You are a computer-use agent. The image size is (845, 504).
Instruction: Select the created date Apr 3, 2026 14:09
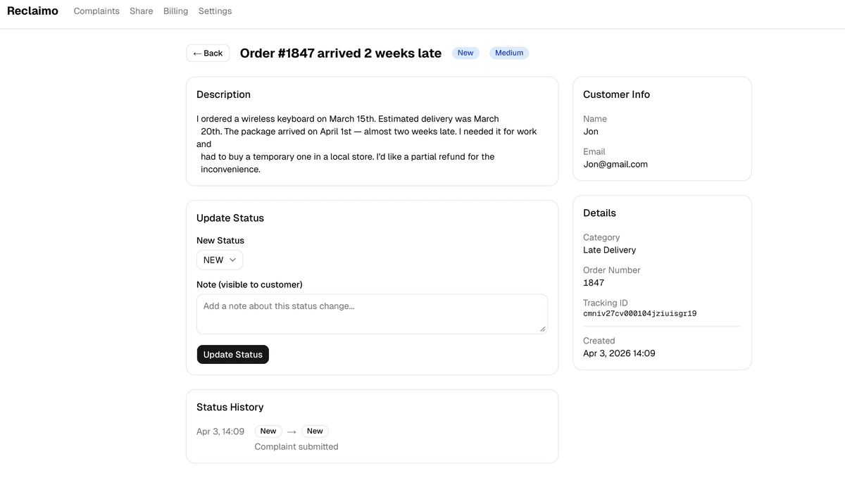(x=619, y=353)
